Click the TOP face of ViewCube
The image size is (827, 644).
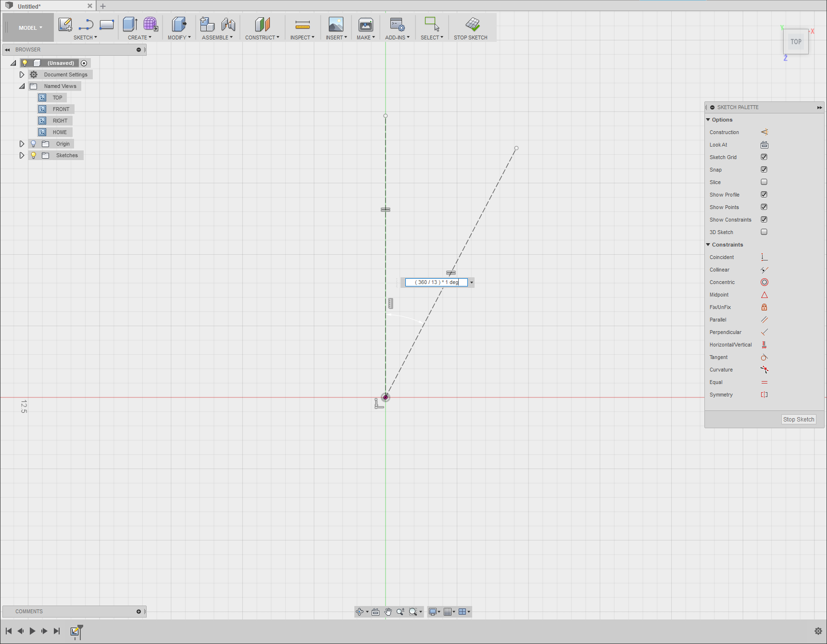point(796,42)
